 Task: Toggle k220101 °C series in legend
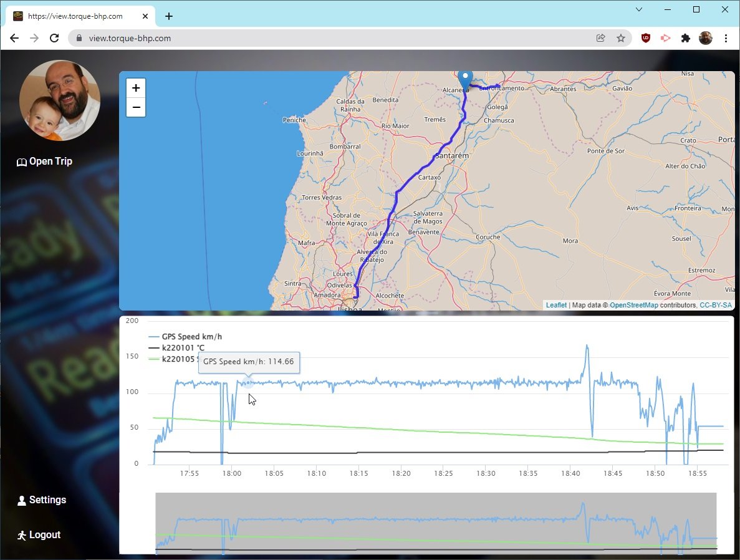[183, 348]
